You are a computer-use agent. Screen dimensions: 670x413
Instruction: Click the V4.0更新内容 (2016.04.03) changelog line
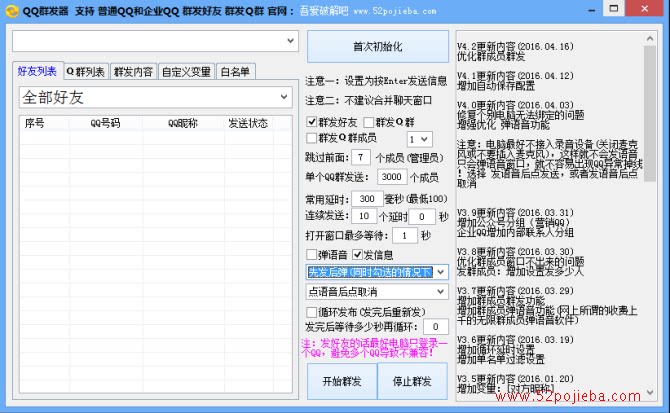(x=515, y=105)
